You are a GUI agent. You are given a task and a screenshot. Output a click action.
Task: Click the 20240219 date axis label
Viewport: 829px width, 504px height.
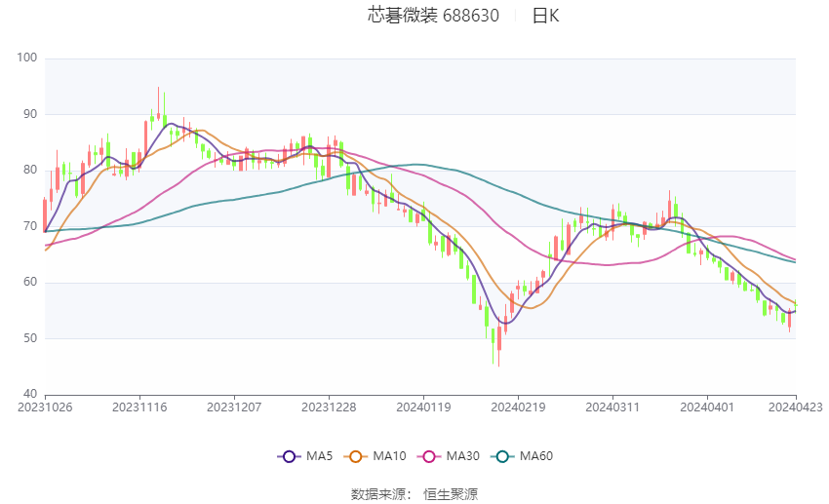pos(518,407)
